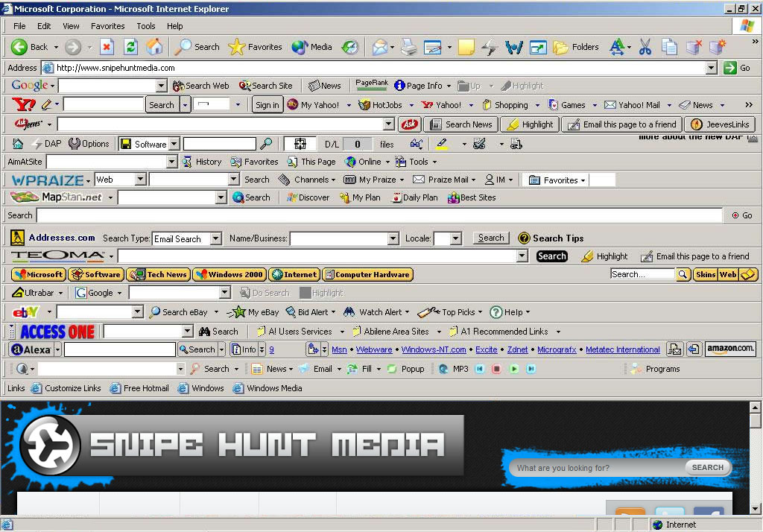Click the Excite link
Screen dimensions: 763x532
point(486,349)
